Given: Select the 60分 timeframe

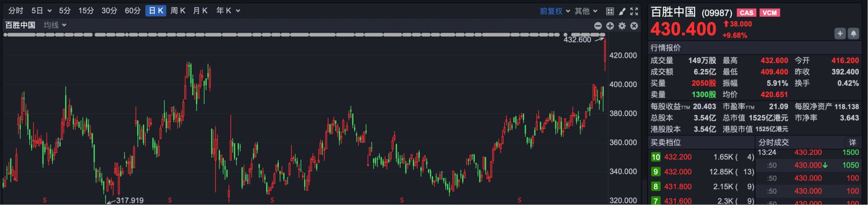Looking at the screenshot, I should [133, 11].
